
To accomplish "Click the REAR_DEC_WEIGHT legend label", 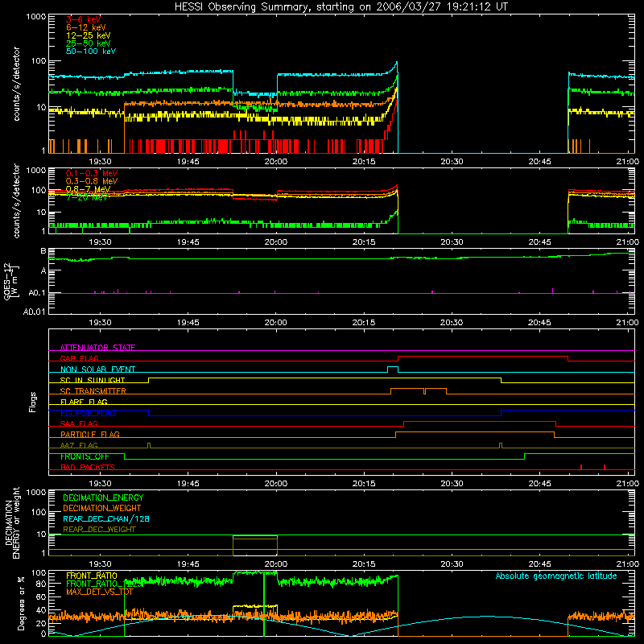I will (99, 530).
